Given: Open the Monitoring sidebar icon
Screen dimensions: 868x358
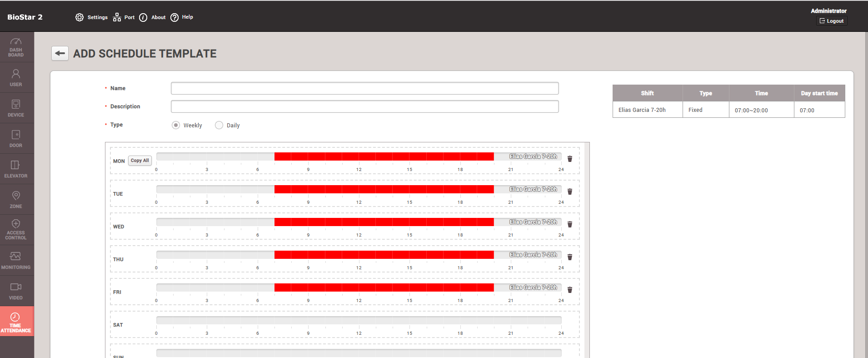Looking at the screenshot, I should click(x=16, y=260).
